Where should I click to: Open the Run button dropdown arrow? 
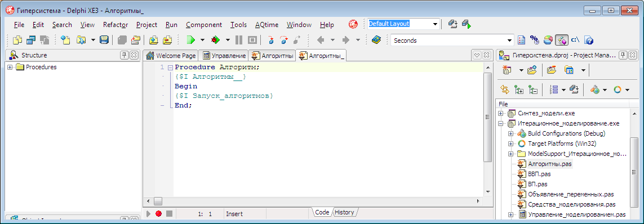202,40
